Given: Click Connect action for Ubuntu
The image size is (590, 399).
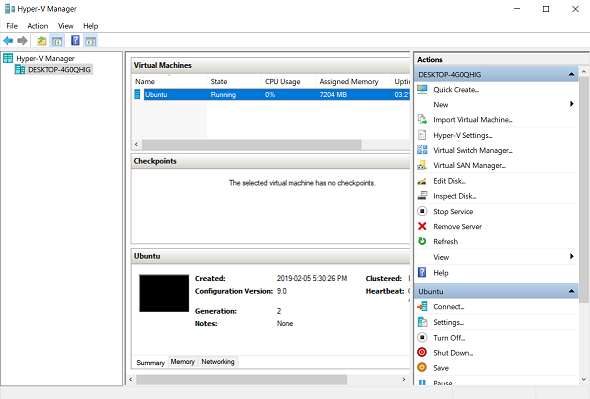Looking at the screenshot, I should click(x=449, y=306).
